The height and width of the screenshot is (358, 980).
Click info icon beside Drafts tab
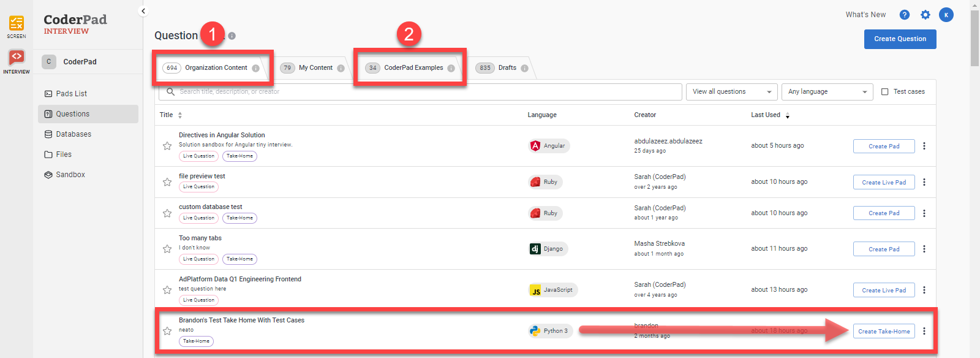coord(524,68)
